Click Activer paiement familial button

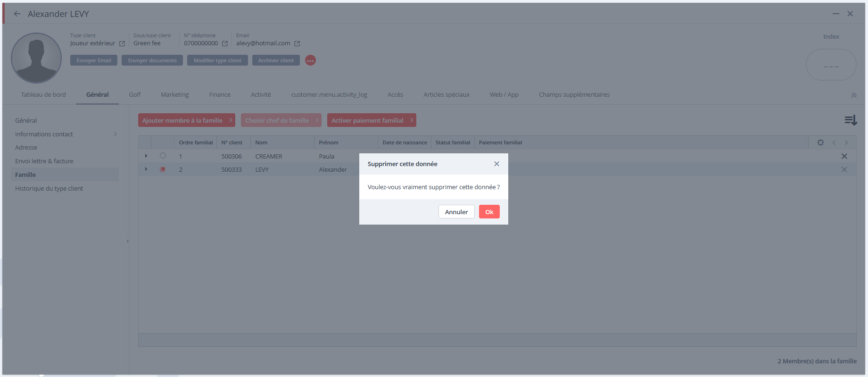pos(372,120)
